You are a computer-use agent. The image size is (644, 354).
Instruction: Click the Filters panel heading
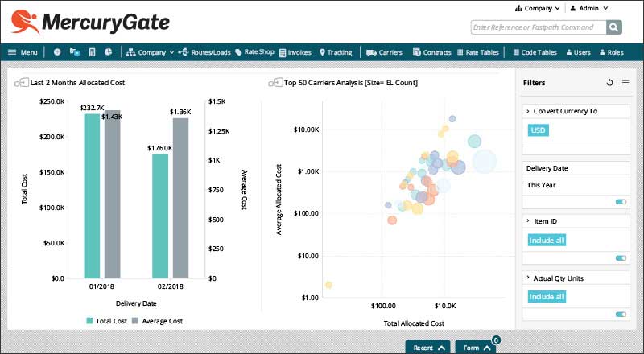534,83
